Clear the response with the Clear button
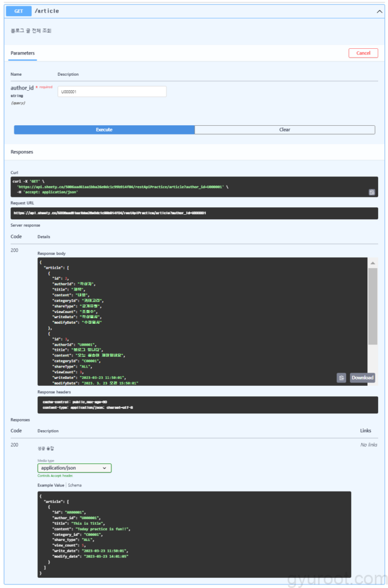The width and height of the screenshot is (388, 588). pos(285,130)
